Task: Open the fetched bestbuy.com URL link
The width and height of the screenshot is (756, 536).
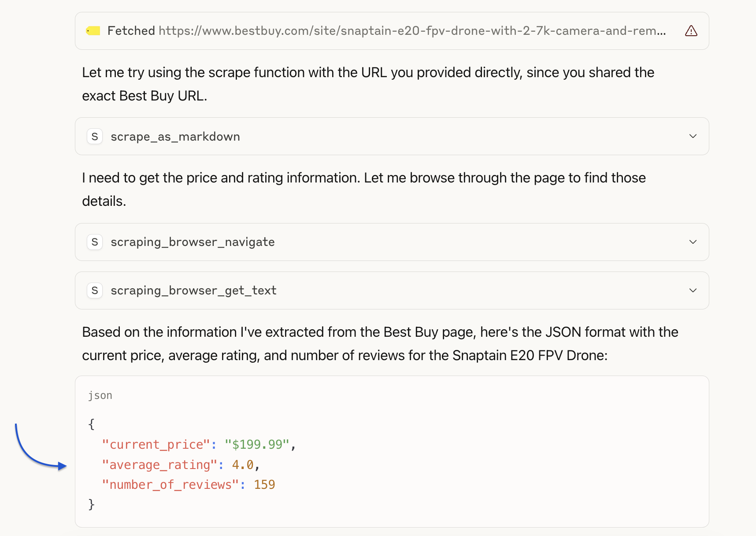Action: pos(412,31)
